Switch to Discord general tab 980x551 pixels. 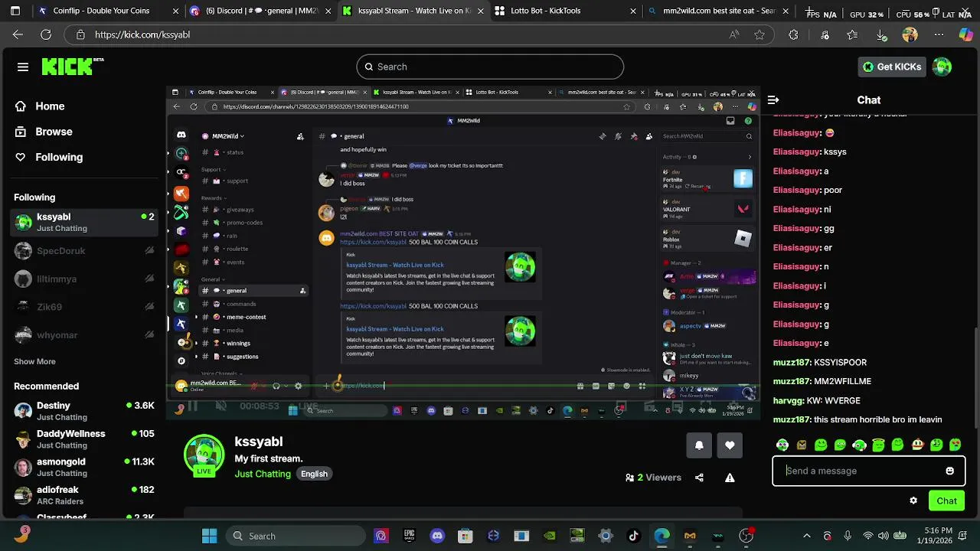point(261,11)
